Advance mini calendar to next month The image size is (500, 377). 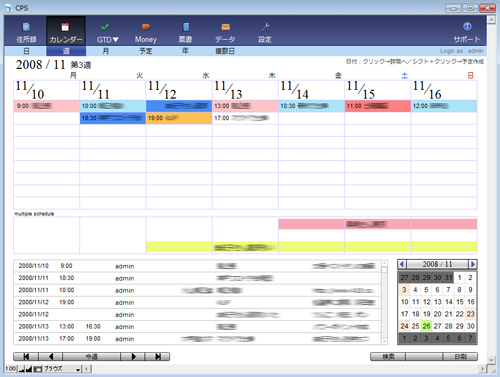(473, 264)
